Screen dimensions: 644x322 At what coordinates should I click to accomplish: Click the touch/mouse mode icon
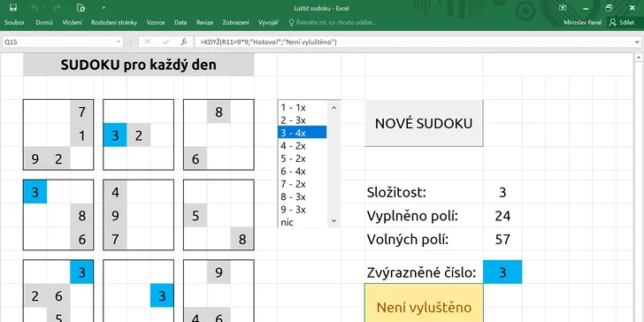80,7
